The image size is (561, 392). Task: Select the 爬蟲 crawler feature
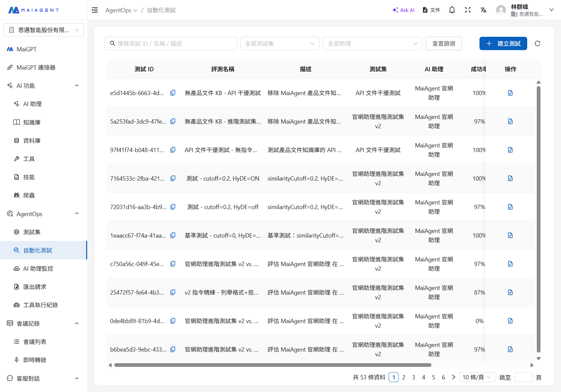29,195
